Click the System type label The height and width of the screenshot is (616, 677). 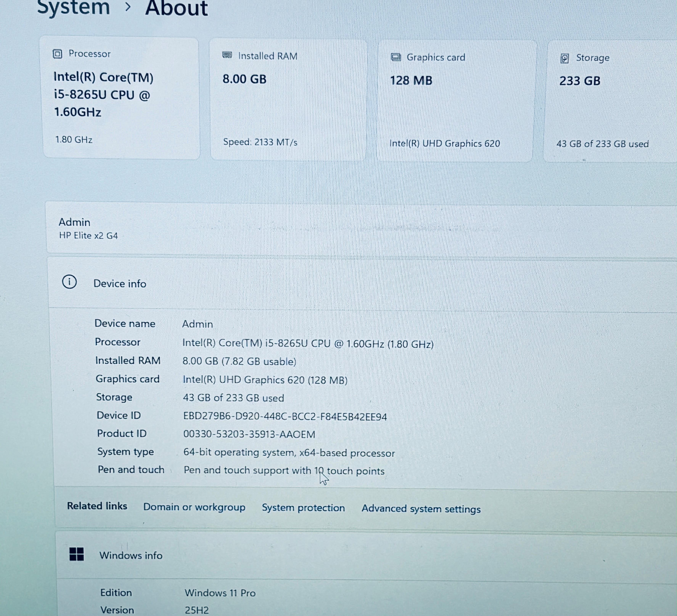pos(126,452)
